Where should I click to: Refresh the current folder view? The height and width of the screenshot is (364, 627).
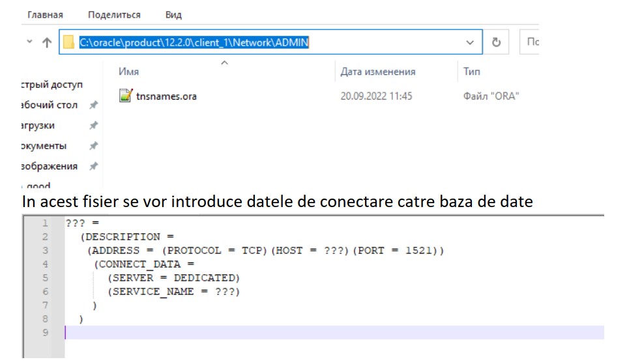point(496,42)
